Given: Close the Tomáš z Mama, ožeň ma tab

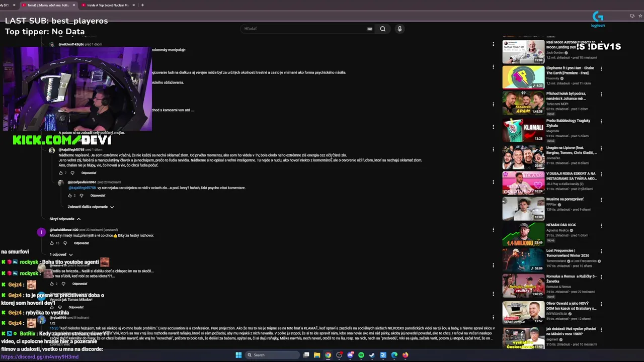Looking at the screenshot, I should pos(74,5).
